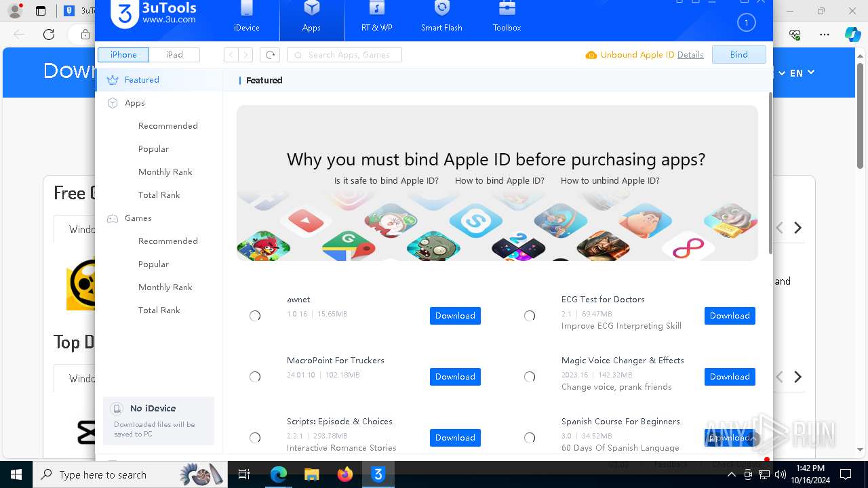Open Magic Voice Changer & Effects title
The height and width of the screenshot is (488, 868).
623,361
